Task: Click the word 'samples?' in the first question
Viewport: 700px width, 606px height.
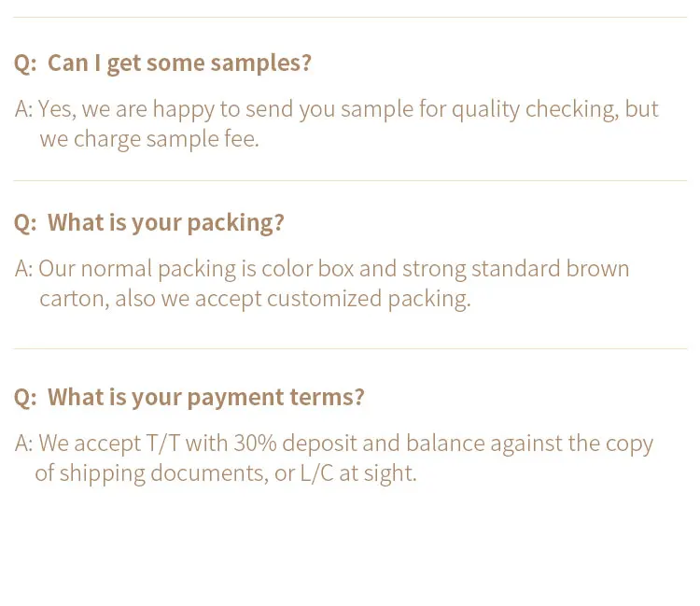Action: 260,63
